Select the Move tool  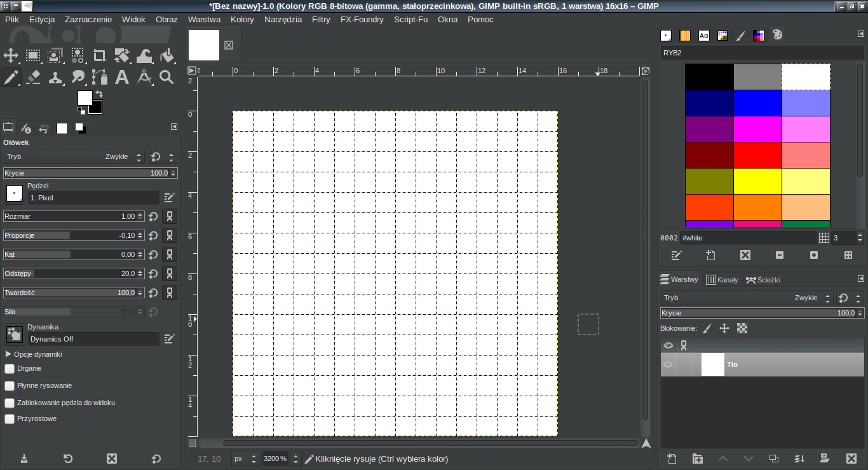coord(11,55)
